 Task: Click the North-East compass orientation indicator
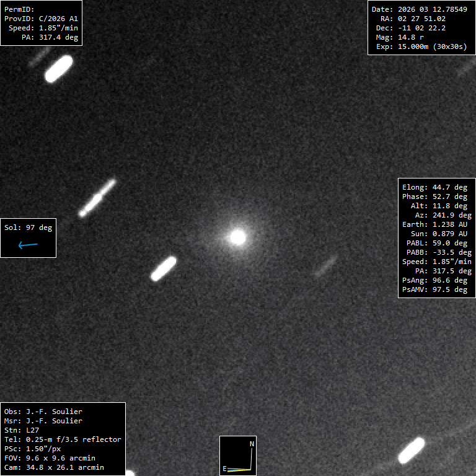pos(238,456)
